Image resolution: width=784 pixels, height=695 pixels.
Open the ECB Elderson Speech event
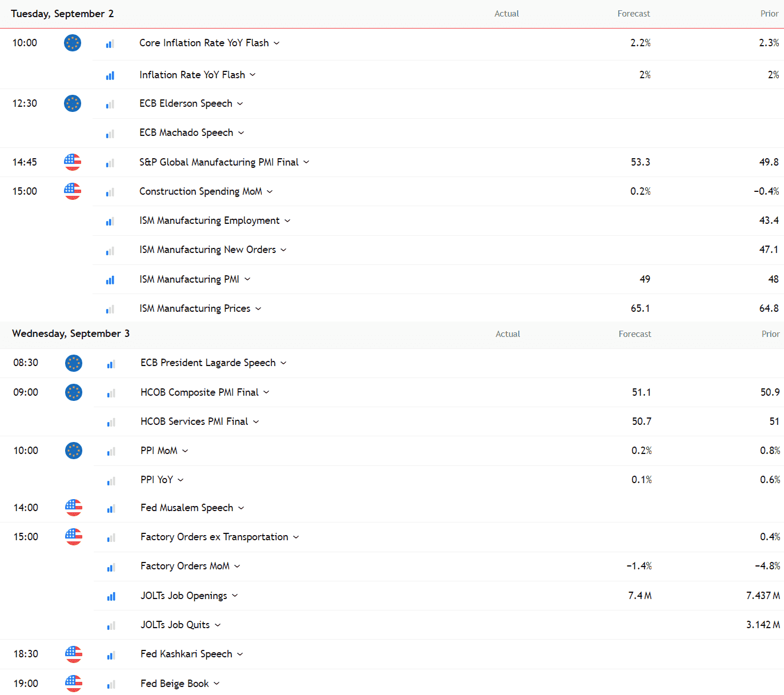tap(186, 103)
